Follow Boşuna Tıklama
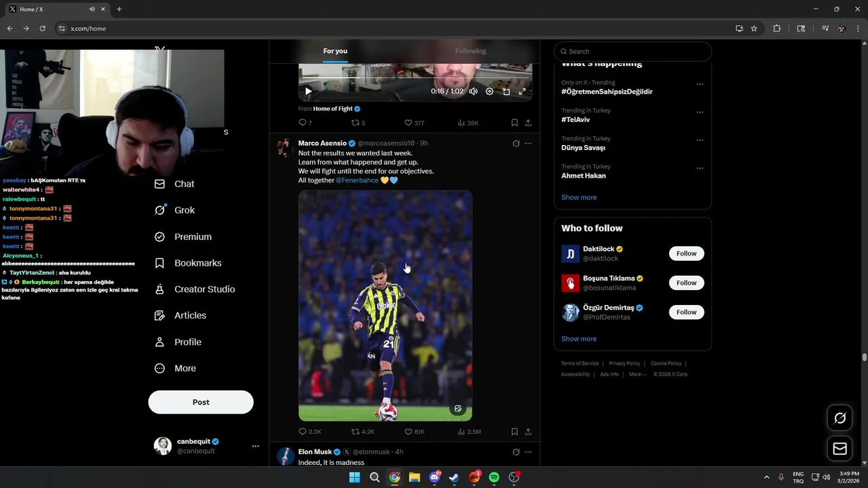The width and height of the screenshot is (868, 488). pos(686,283)
